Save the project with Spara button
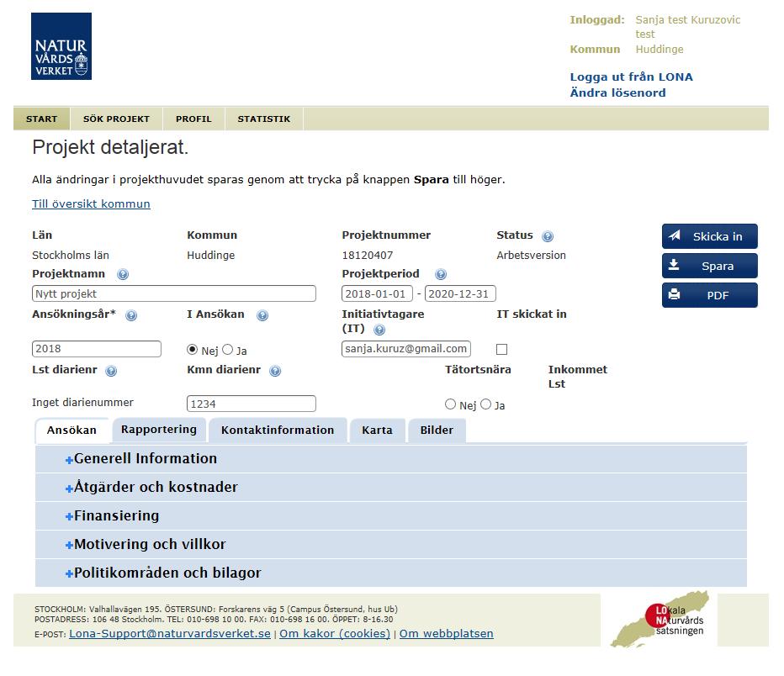 click(709, 266)
